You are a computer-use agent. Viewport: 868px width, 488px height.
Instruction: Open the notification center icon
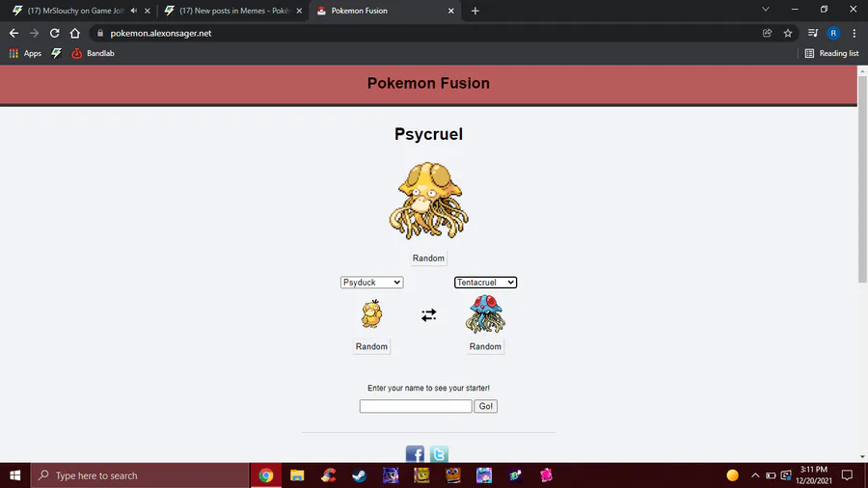coord(847,475)
